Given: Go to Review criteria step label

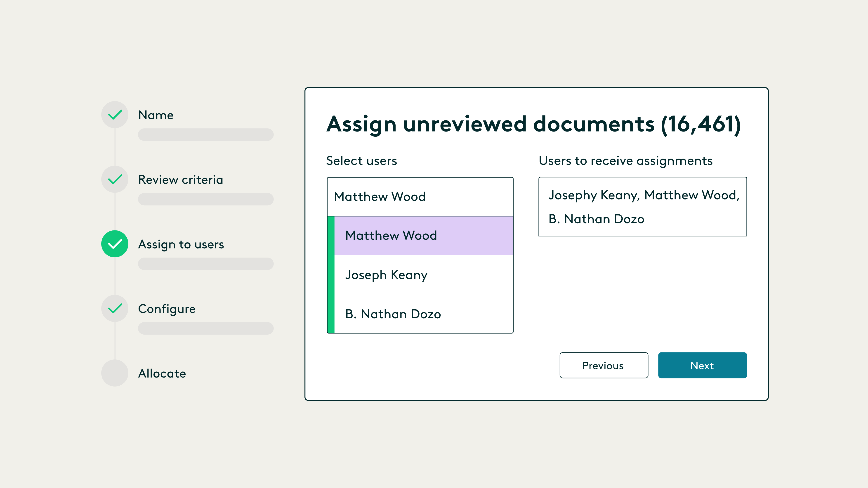Looking at the screenshot, I should pos(181,180).
